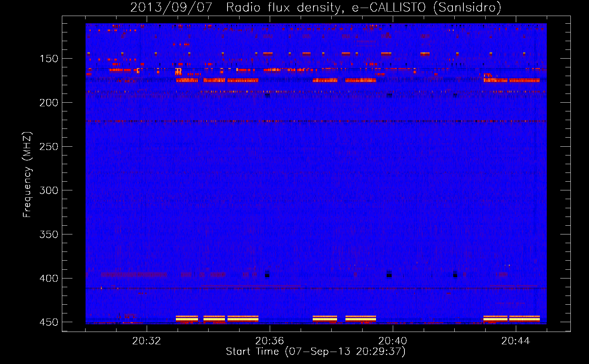The image size is (589, 364).
Task: Click the 350 frequency tick label
Action: point(49,234)
